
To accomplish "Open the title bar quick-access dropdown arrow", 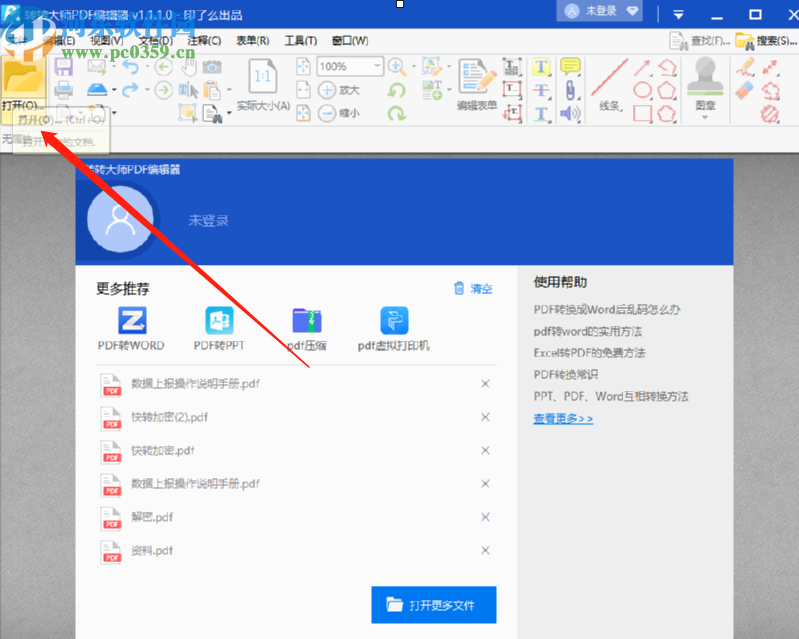I will point(678,15).
